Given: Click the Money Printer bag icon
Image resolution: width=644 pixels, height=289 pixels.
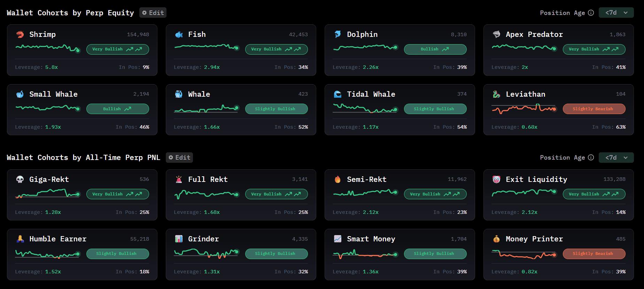Looking at the screenshot, I should tap(496, 239).
